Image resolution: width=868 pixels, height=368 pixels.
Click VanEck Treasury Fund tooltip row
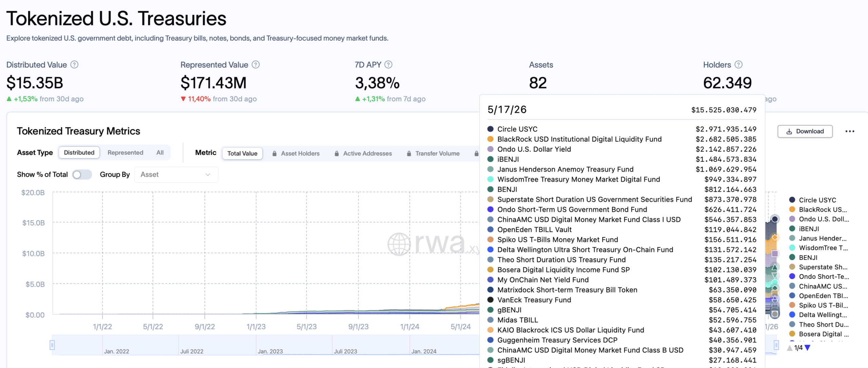[x=622, y=300]
